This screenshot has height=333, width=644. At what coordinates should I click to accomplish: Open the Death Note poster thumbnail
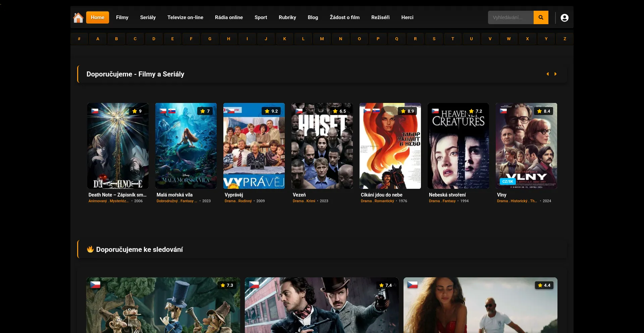click(118, 146)
